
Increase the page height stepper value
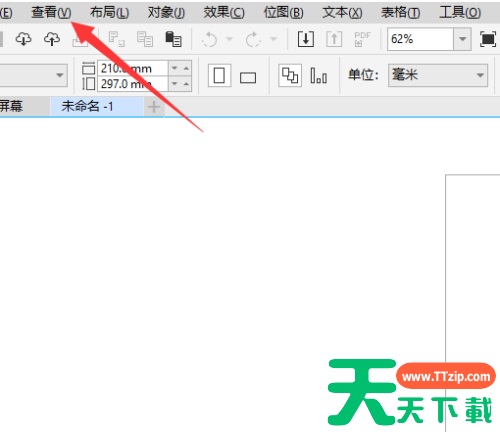(186, 84)
